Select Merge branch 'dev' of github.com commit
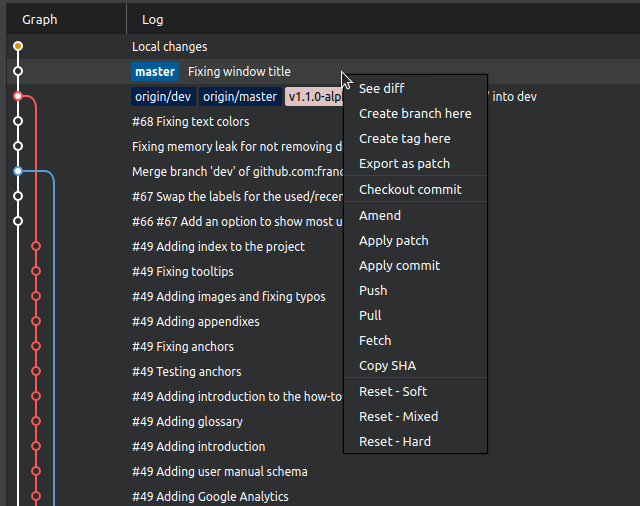 pyautogui.click(x=237, y=172)
